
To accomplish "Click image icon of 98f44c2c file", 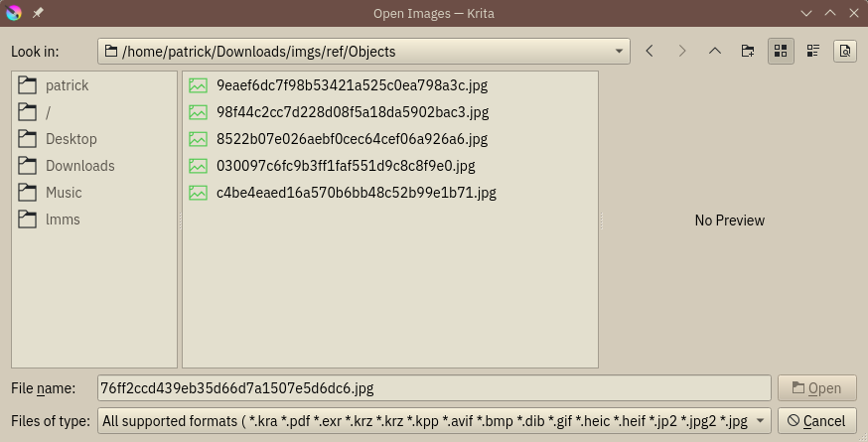I will click(x=199, y=112).
